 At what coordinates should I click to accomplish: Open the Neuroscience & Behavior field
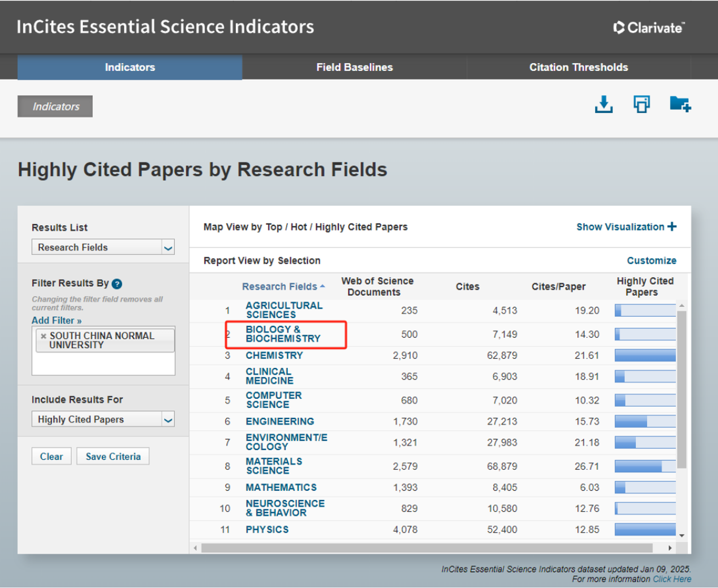tap(285, 508)
